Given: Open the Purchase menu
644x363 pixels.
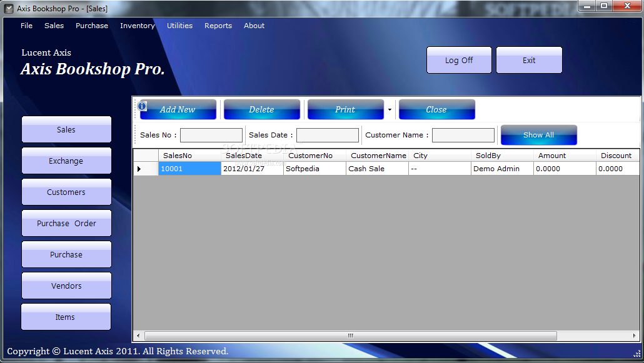Looking at the screenshot, I should 91,26.
